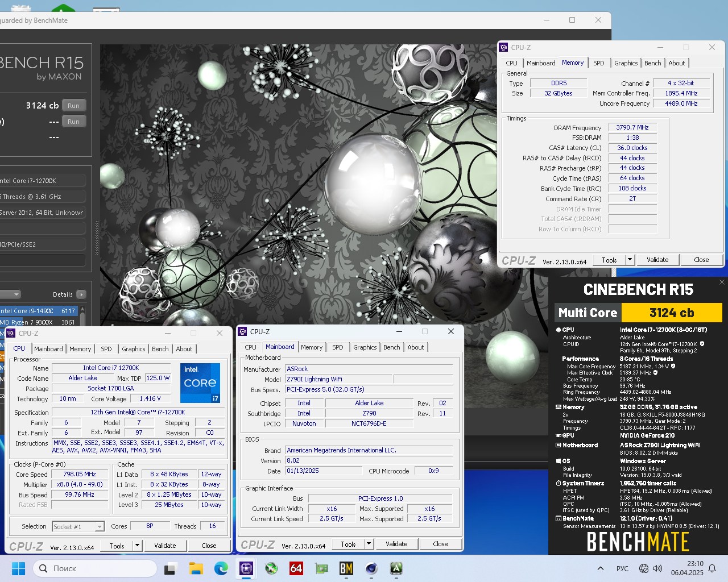Open the Tools dropdown arrow in the bottom-left CPU-Z window
The height and width of the screenshot is (582, 728).
(137, 546)
